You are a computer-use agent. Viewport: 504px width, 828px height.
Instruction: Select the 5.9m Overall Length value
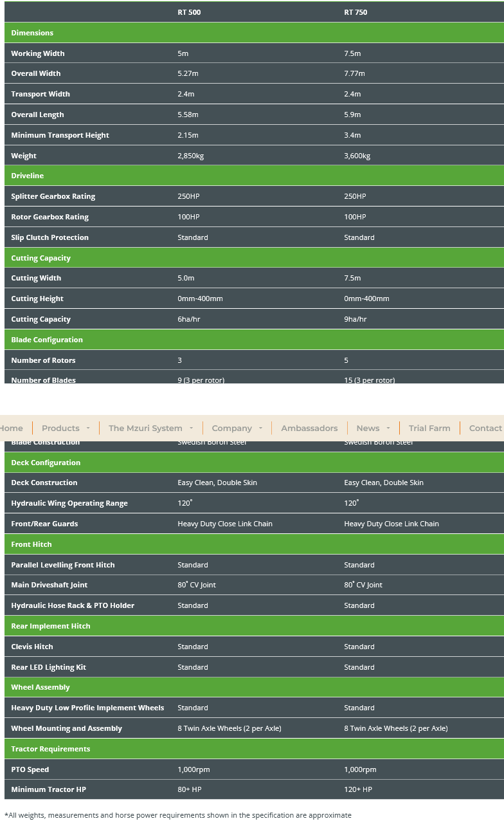[x=352, y=115]
